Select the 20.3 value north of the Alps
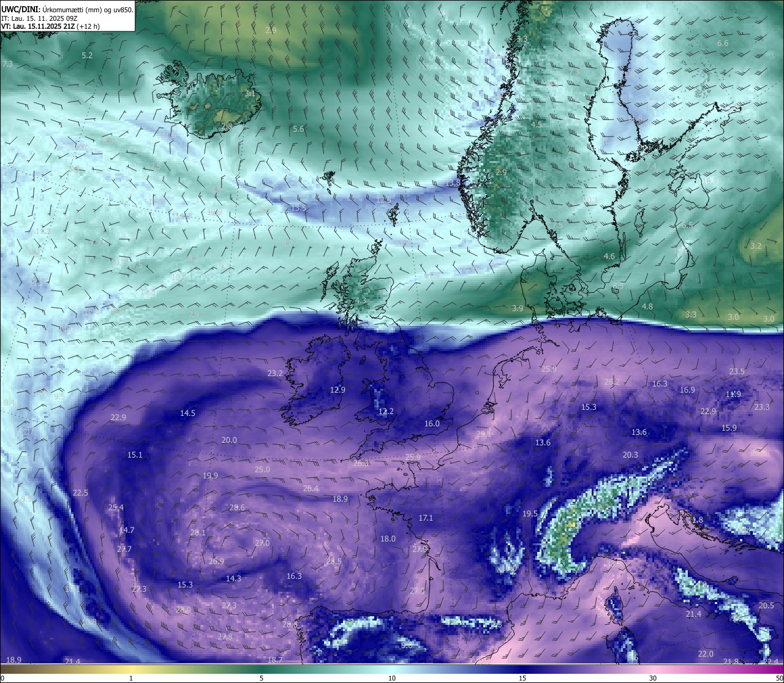This screenshot has height=683, width=784. click(630, 455)
